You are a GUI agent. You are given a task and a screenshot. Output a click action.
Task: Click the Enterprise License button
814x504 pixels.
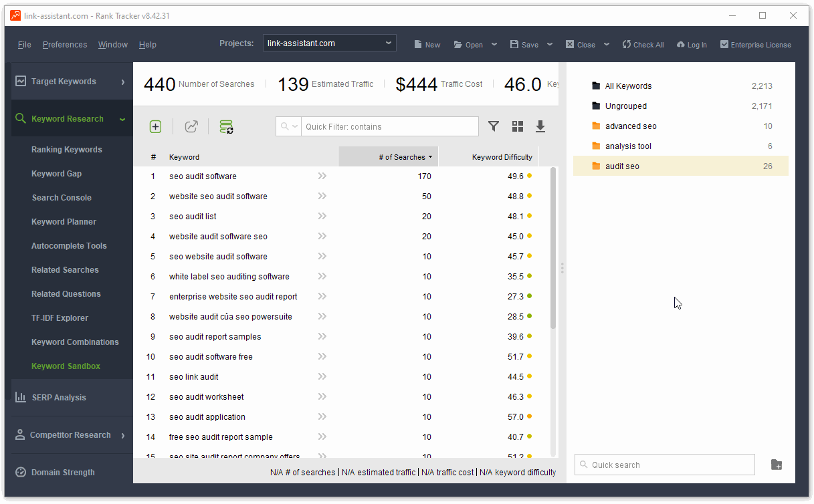pyautogui.click(x=755, y=45)
